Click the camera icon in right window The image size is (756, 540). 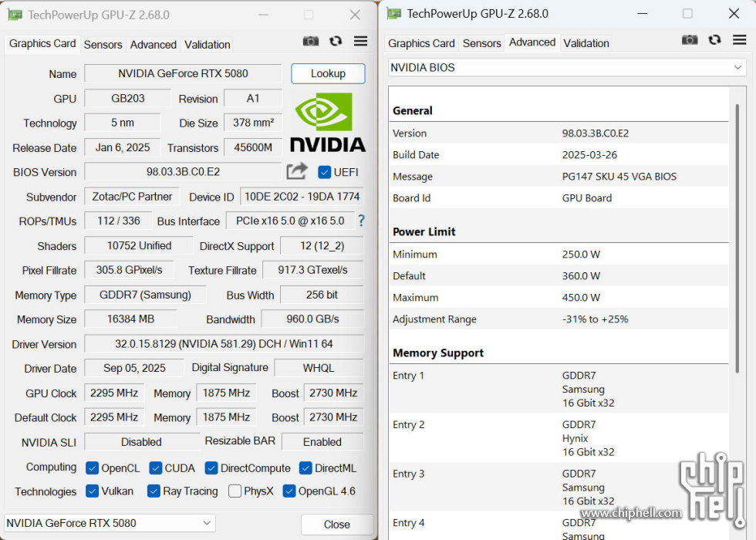[x=690, y=40]
